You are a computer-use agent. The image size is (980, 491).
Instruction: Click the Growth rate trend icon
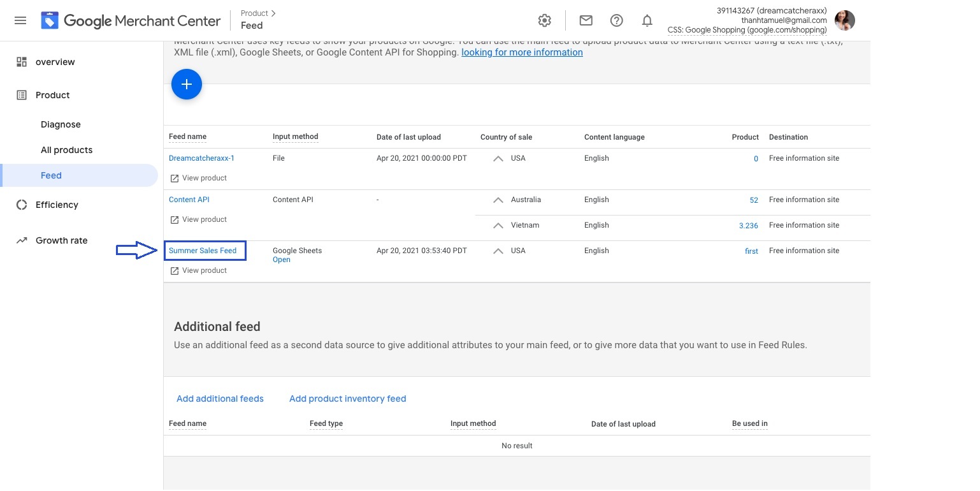click(22, 240)
